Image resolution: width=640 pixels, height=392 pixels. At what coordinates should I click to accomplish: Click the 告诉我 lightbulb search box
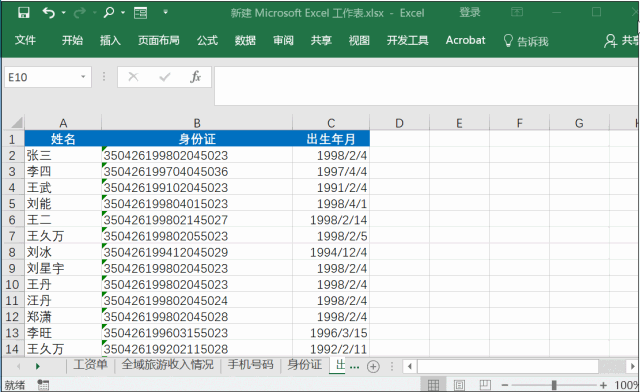(x=526, y=41)
